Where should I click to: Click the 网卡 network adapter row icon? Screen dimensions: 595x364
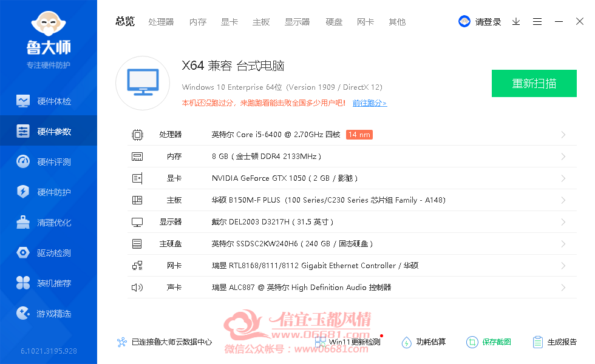[x=137, y=266]
